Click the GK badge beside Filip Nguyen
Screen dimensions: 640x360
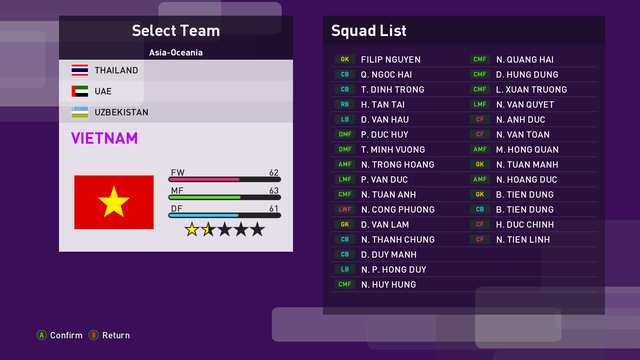click(x=344, y=59)
